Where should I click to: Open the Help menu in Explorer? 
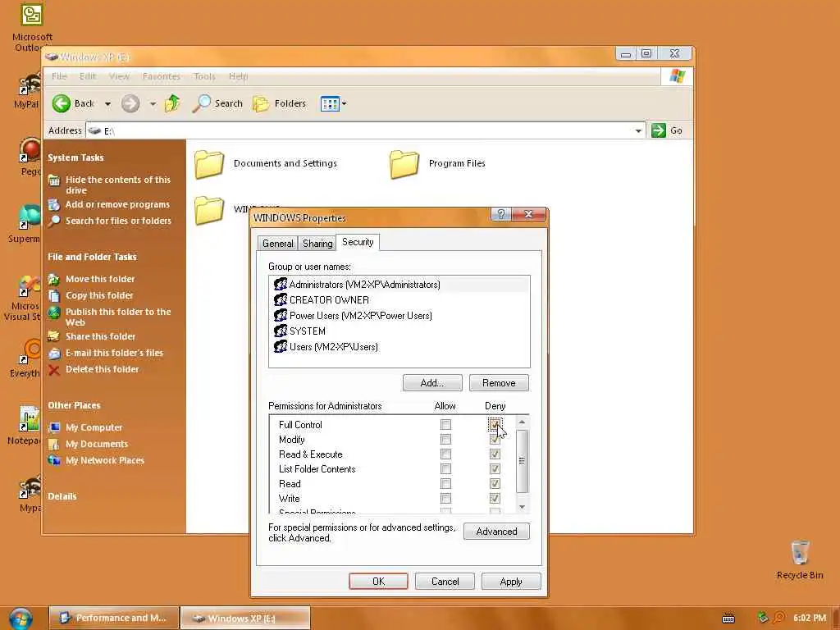[239, 76]
